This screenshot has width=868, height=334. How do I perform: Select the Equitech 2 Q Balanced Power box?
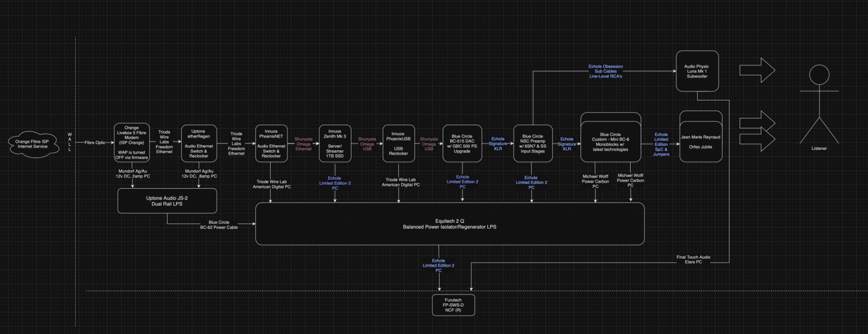tap(450, 224)
